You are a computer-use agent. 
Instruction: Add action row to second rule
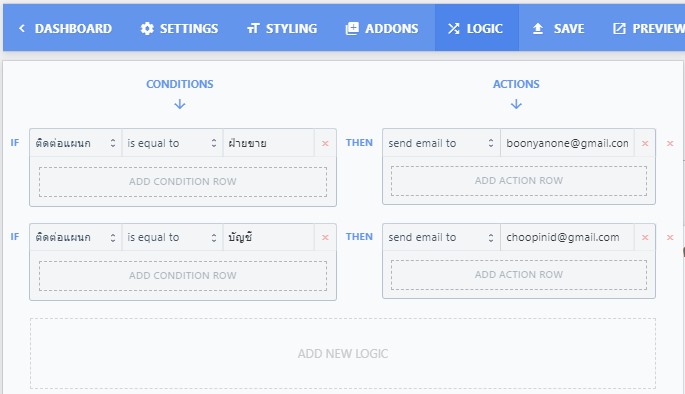[x=519, y=275]
